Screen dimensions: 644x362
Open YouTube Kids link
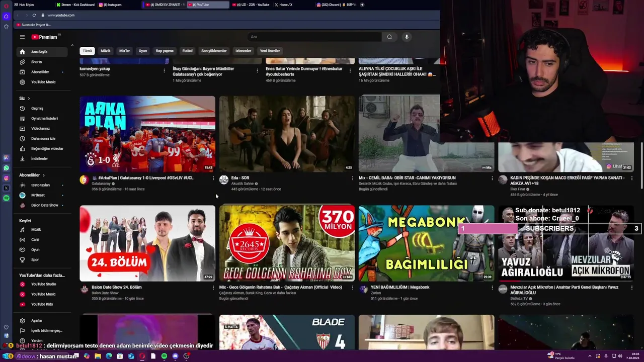41,304
